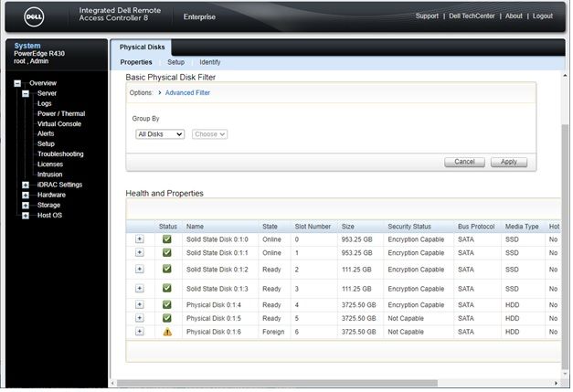Expand the Storage tree node
The height and width of the screenshot is (392, 573).
[x=26, y=206]
